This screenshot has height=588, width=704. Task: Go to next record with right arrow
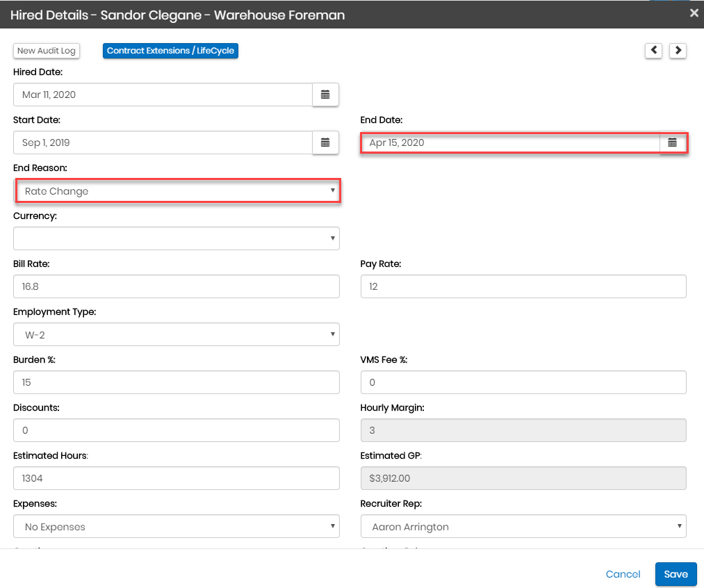pyautogui.click(x=678, y=51)
